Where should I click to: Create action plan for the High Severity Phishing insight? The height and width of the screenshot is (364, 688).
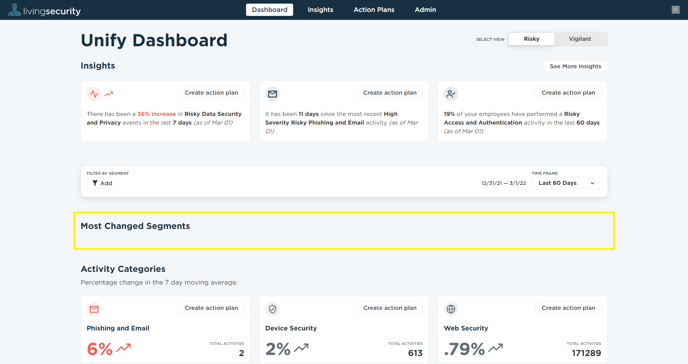[390, 93]
